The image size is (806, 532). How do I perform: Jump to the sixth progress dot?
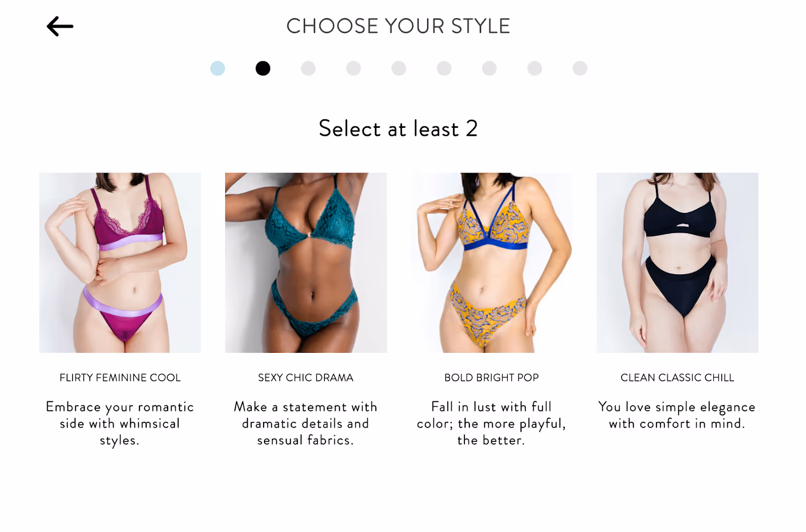(444, 68)
